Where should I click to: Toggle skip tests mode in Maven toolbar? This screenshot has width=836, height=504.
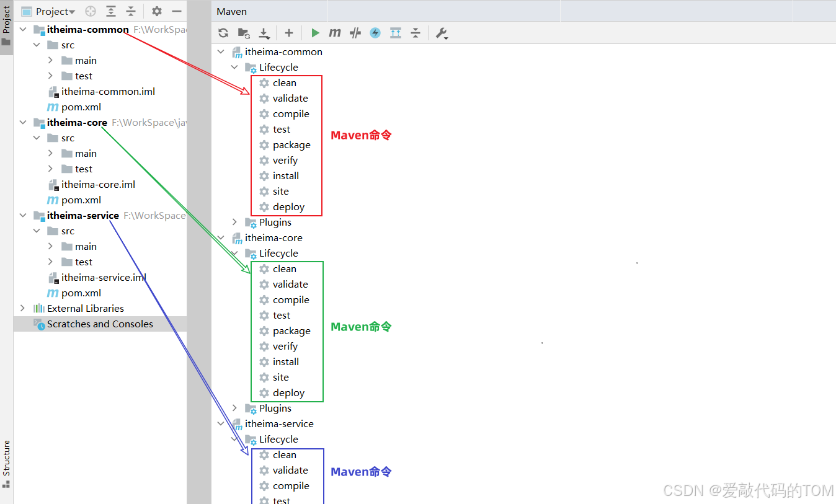(375, 33)
